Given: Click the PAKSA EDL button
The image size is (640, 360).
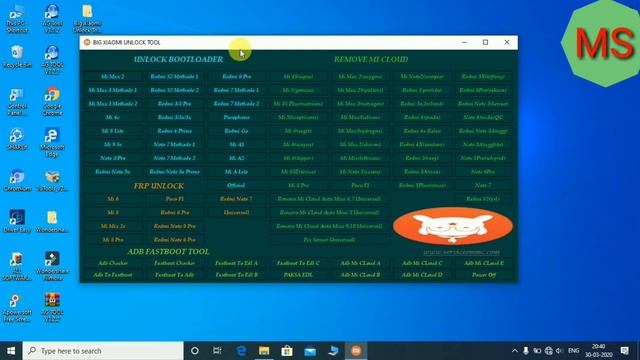Looking at the screenshot, I should point(298,275).
